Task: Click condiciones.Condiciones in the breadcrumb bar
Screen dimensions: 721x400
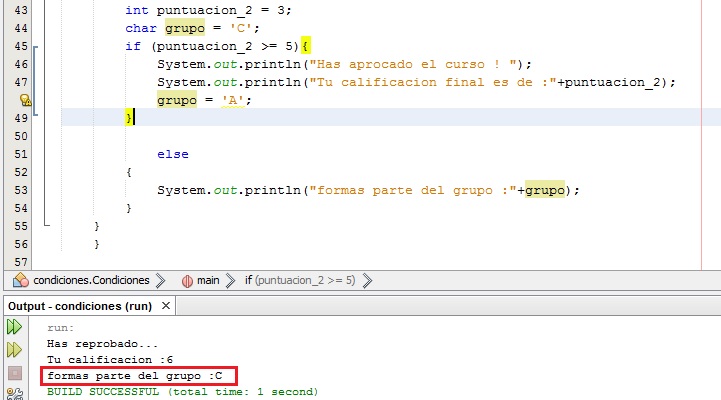Action: [x=90, y=280]
